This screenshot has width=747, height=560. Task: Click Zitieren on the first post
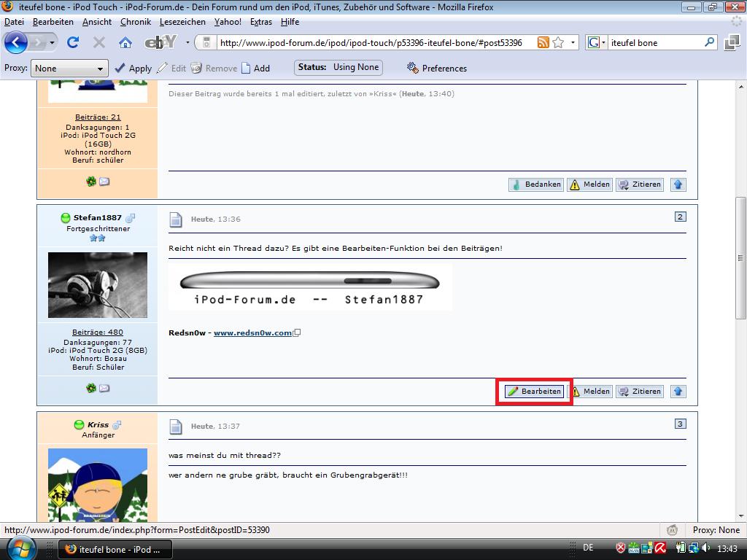pos(639,184)
